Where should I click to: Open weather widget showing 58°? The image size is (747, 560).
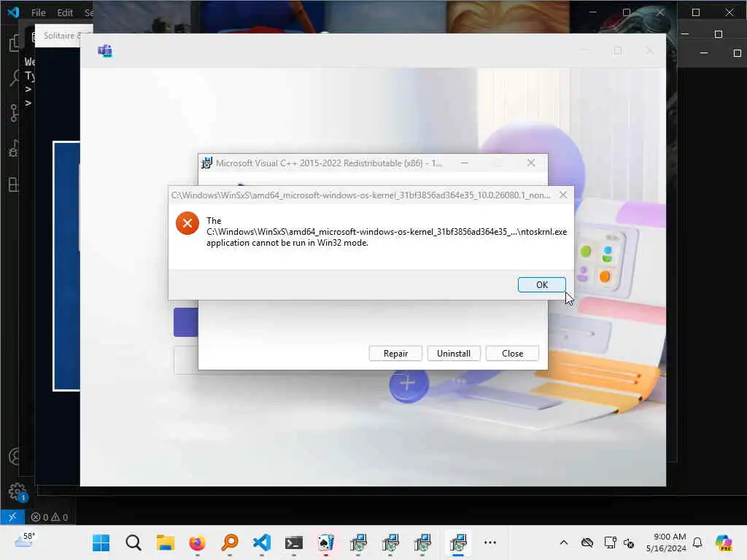[x=25, y=540]
